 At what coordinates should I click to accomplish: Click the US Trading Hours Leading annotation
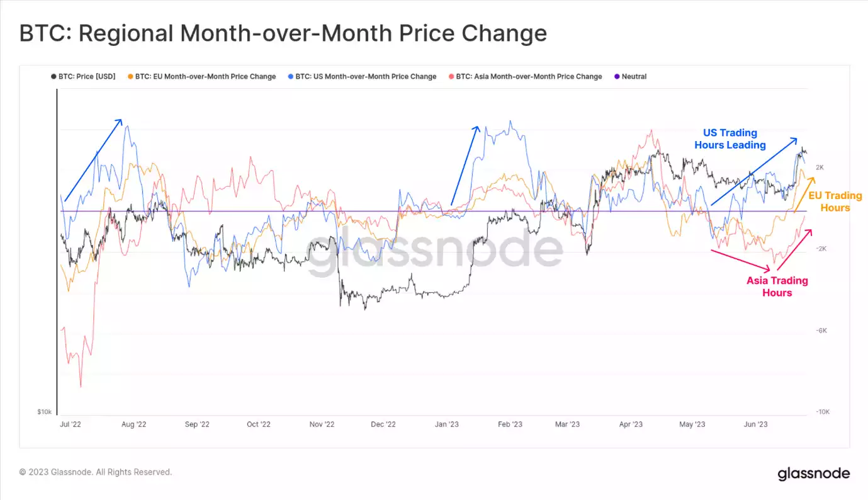point(730,139)
